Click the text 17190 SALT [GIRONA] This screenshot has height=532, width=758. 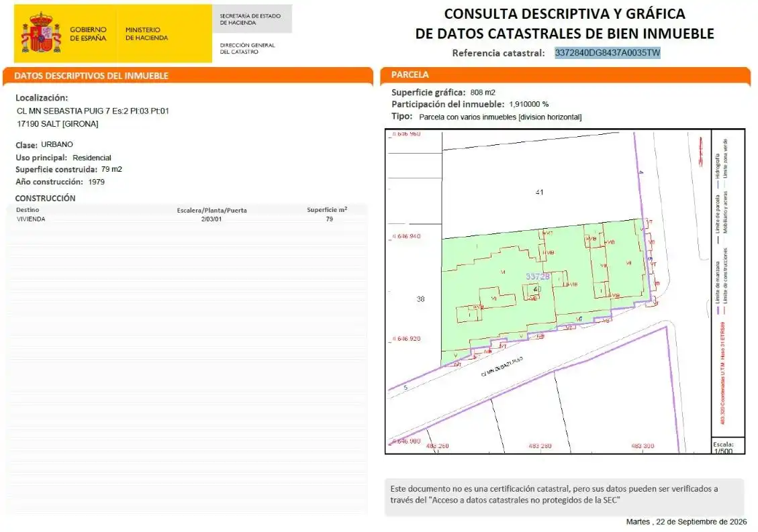click(58, 123)
